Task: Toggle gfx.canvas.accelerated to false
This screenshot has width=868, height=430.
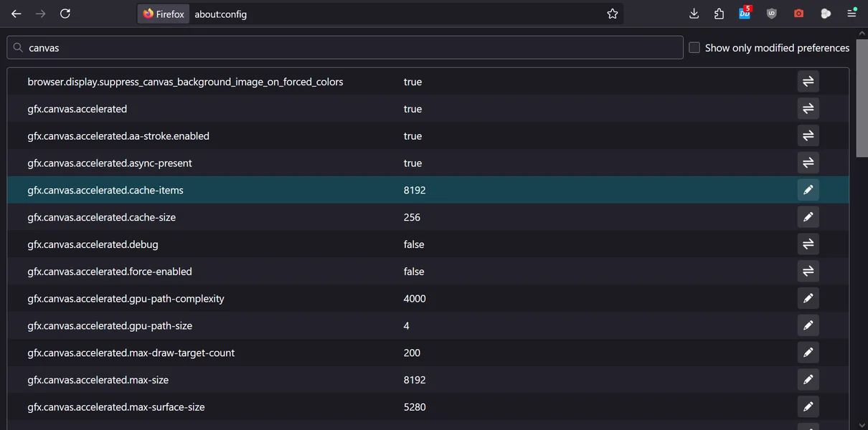Action: [x=808, y=109]
